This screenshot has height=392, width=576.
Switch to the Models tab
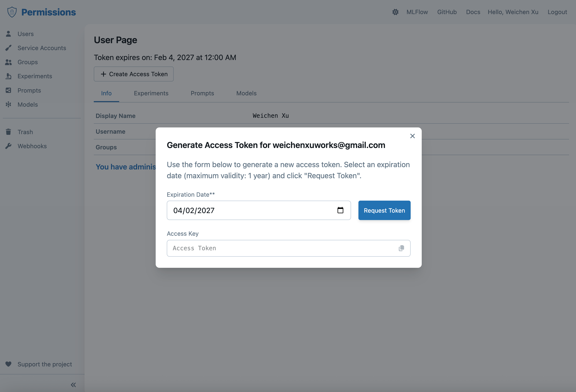point(246,93)
